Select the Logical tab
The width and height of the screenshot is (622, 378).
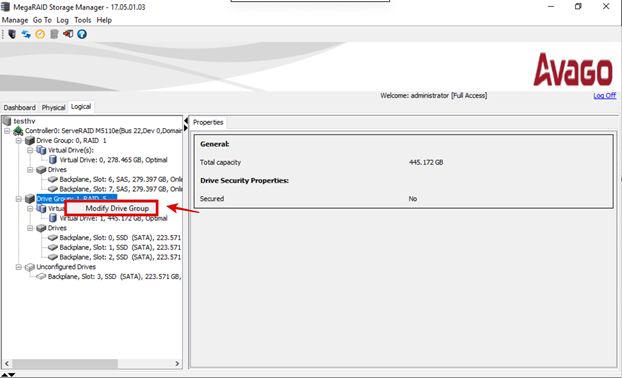click(81, 107)
